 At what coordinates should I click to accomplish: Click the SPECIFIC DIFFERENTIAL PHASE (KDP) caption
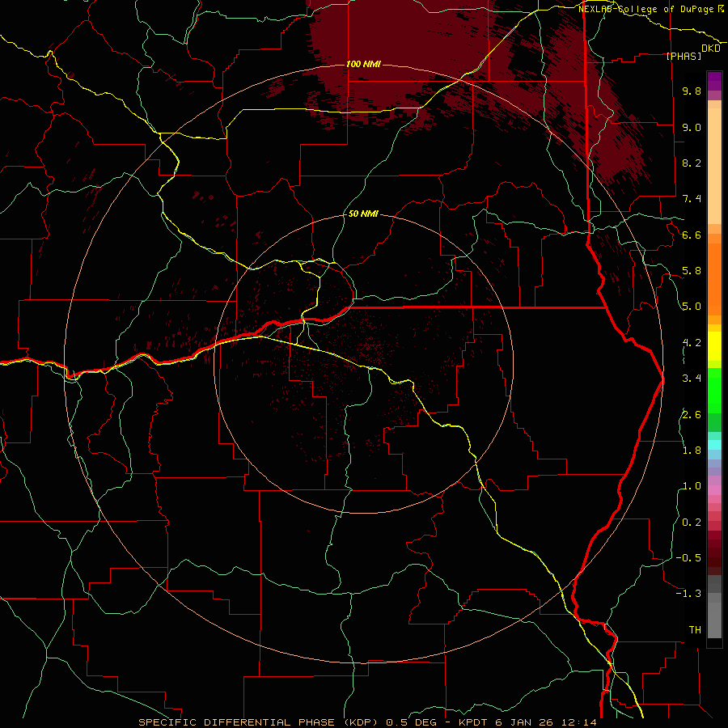click(x=259, y=722)
